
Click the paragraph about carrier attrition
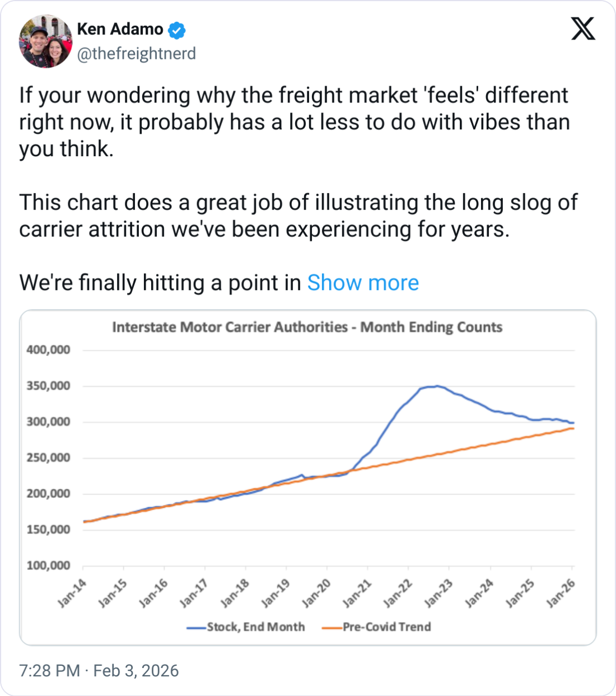(x=298, y=216)
